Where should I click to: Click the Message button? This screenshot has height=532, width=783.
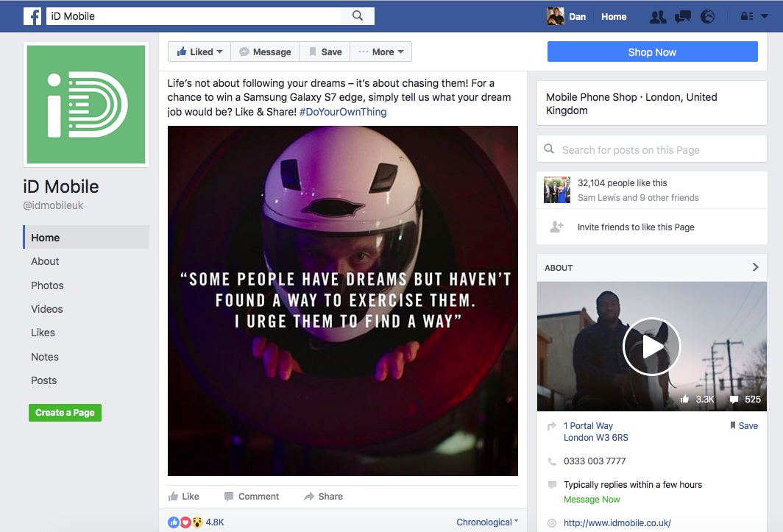click(265, 52)
